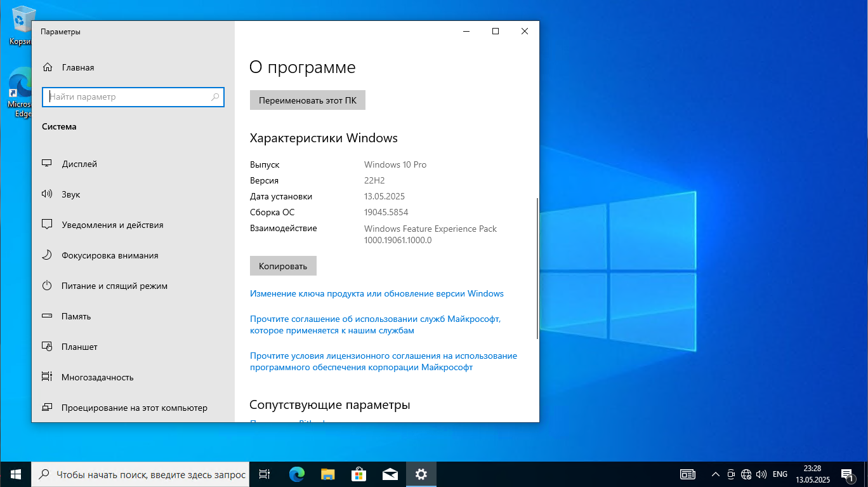868x487 pixels.
Task: Show hidden tray icons chevron
Action: click(x=716, y=474)
